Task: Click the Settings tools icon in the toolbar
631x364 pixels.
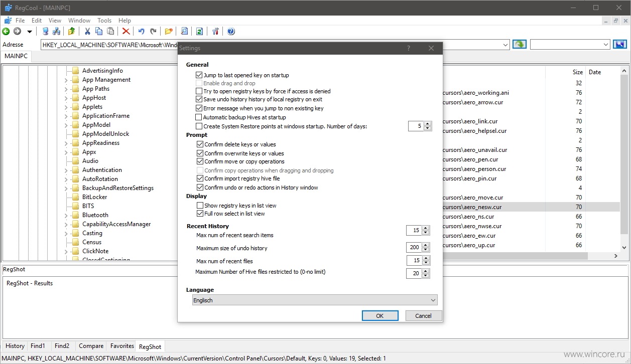Action: click(x=215, y=31)
